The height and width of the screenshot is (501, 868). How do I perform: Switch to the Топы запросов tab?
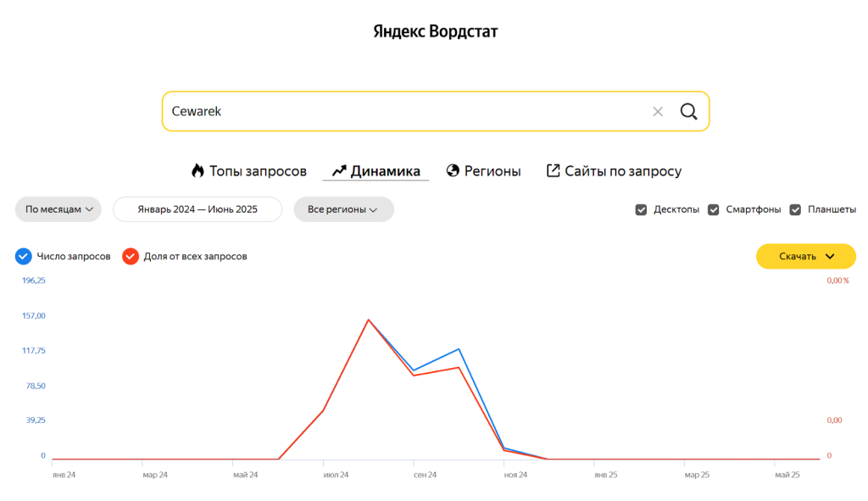(x=258, y=170)
